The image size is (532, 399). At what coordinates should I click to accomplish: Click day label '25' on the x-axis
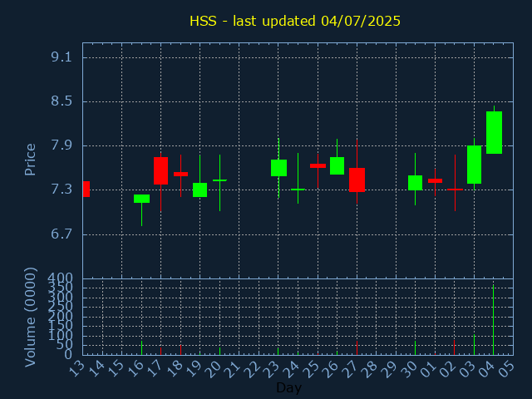pyautogui.click(x=312, y=369)
